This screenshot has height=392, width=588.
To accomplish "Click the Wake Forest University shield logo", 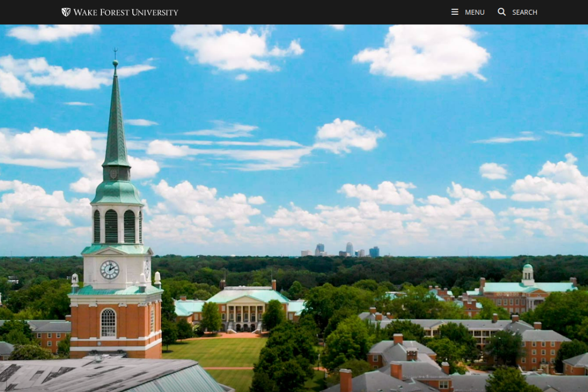I will 66,12.
